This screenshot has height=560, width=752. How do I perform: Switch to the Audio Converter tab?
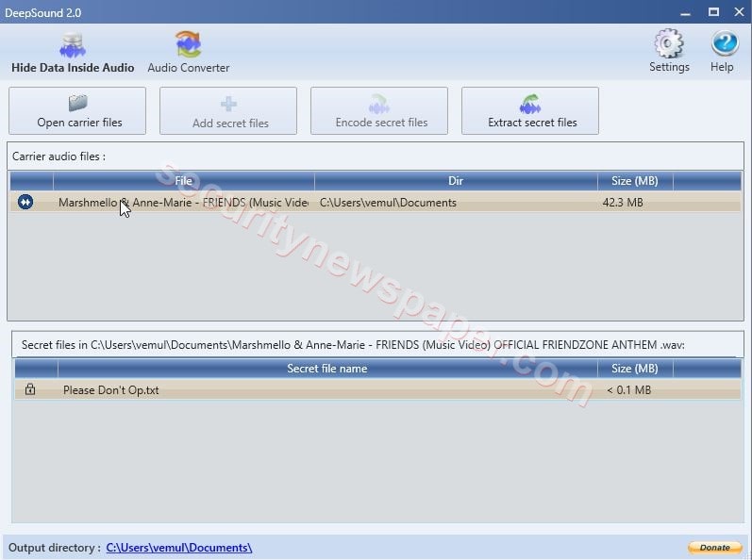[189, 53]
